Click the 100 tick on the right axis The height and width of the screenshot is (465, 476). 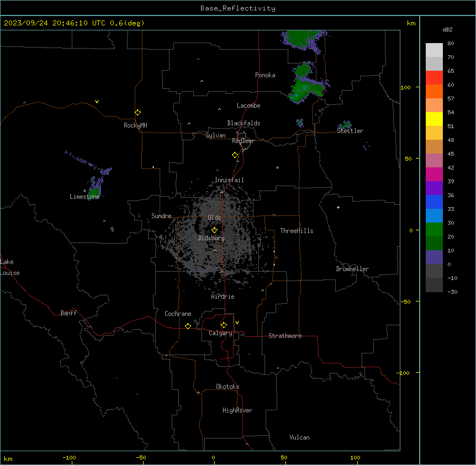(405, 88)
